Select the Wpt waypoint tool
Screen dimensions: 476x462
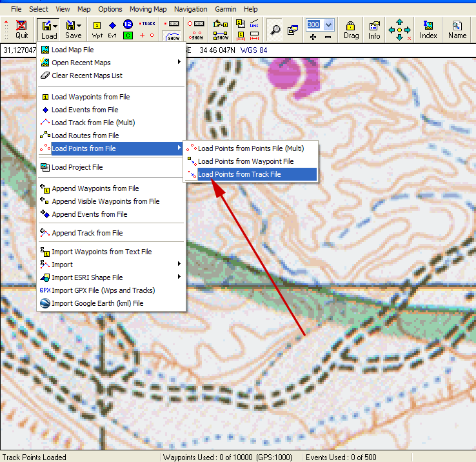pyautogui.click(x=97, y=30)
